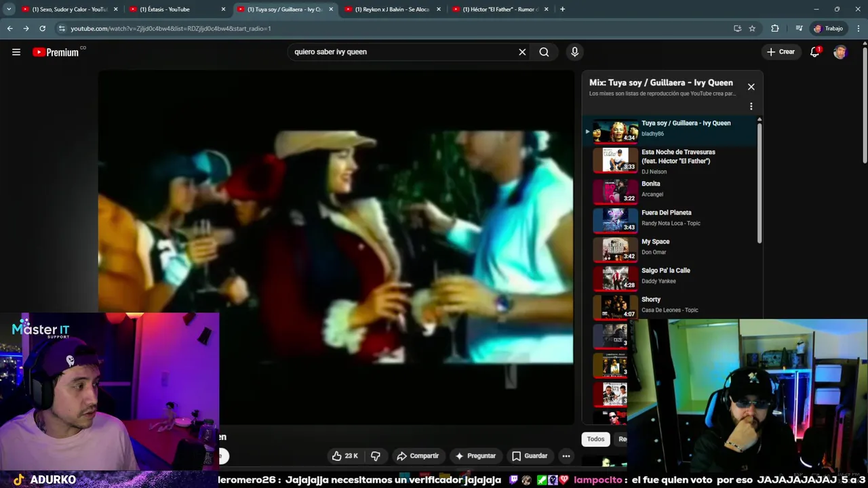Image resolution: width=868 pixels, height=488 pixels.
Task: Like the video with thumbs up
Action: tap(344, 456)
